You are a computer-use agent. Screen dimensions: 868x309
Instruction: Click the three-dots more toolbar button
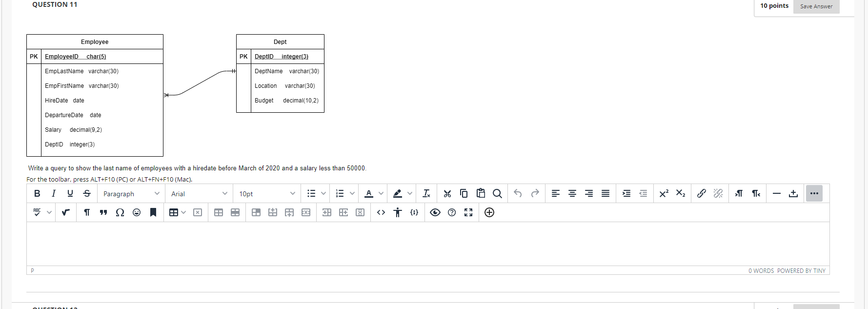[x=814, y=193]
